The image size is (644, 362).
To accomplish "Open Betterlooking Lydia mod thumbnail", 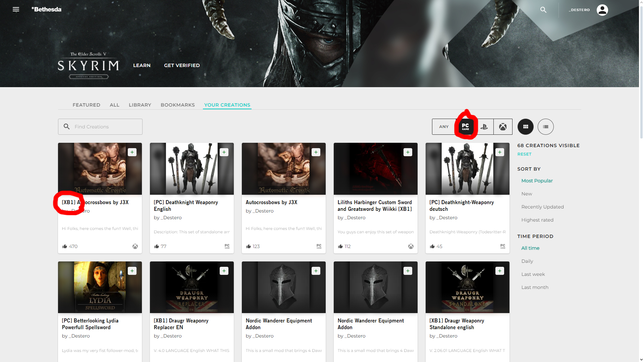I will (100, 287).
